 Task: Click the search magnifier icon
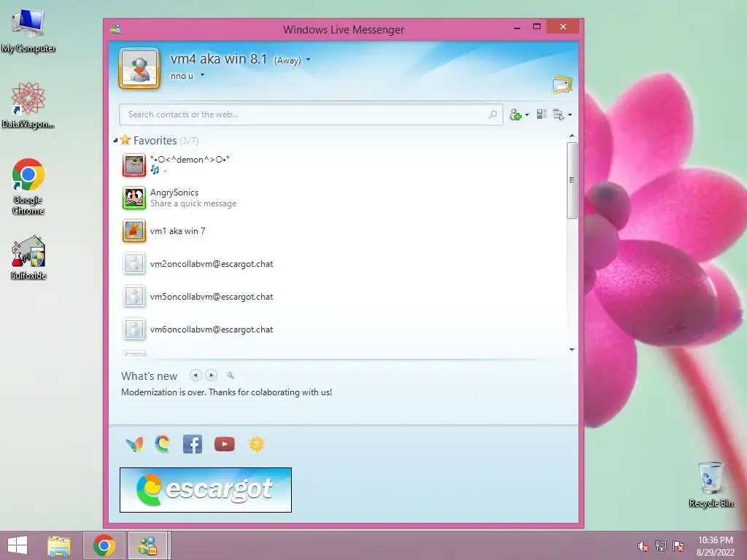[492, 114]
